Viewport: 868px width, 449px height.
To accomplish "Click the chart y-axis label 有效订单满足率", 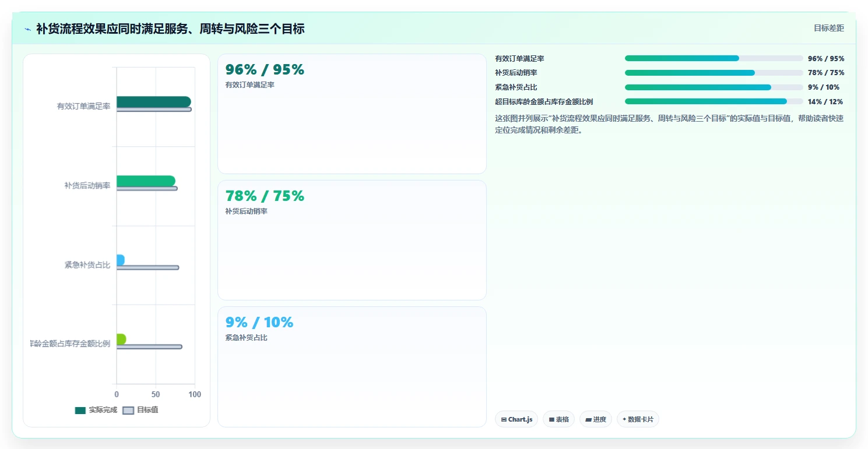I will (x=83, y=107).
